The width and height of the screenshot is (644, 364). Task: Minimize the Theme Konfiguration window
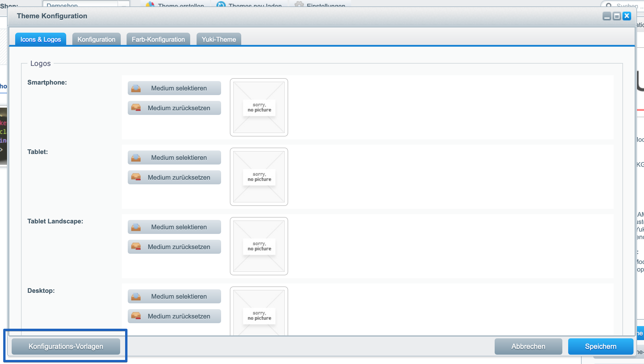click(x=607, y=16)
